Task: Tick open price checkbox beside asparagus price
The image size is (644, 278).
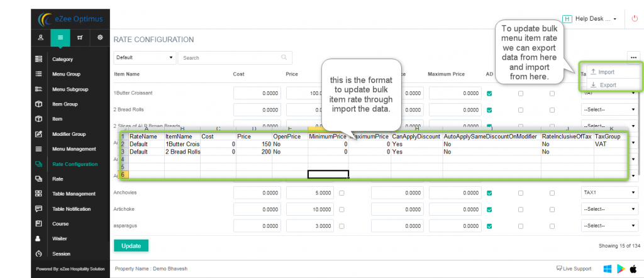Action: pos(341,226)
